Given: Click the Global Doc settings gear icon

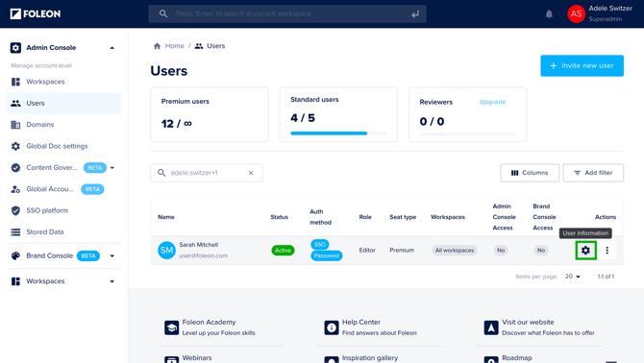Looking at the screenshot, I should point(15,146).
